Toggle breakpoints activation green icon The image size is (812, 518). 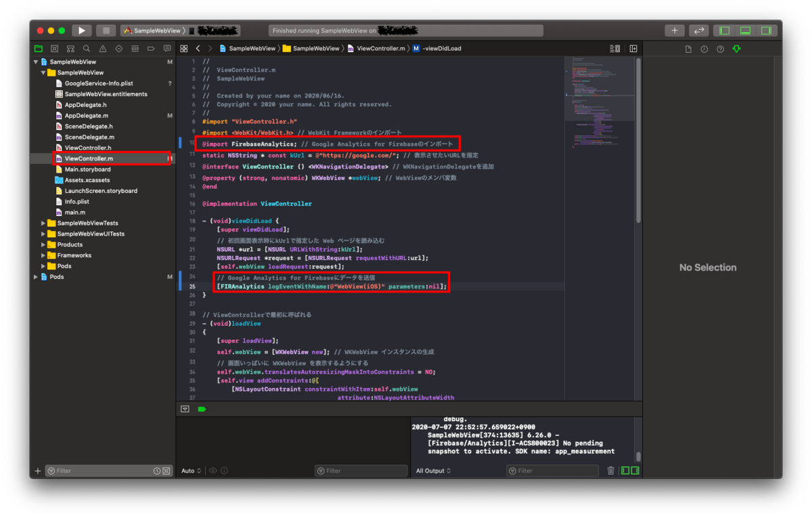202,409
